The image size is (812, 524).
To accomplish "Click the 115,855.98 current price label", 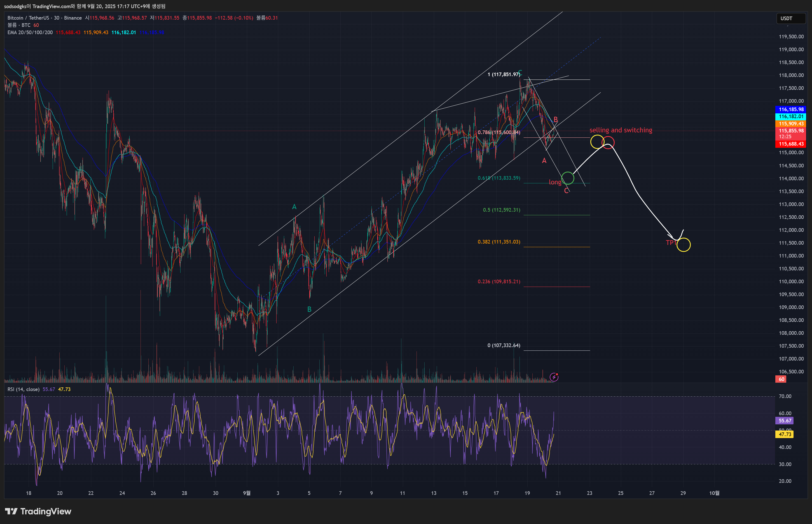I will (x=790, y=134).
